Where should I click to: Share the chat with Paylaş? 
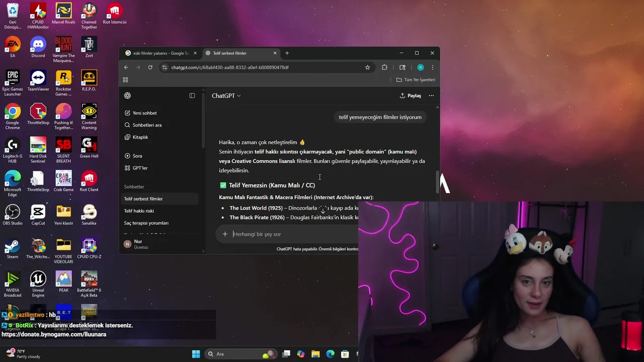click(x=411, y=96)
